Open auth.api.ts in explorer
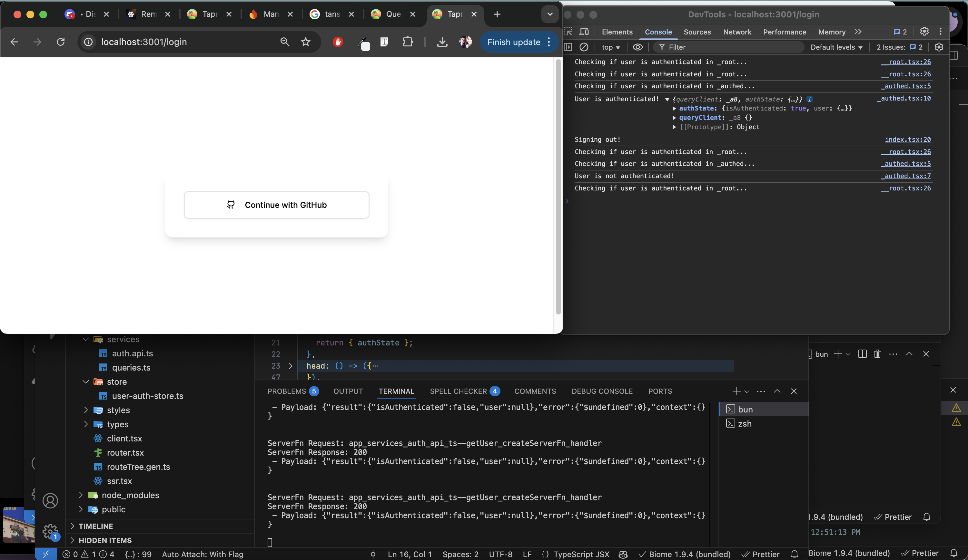This screenshot has height=560, width=968. [x=132, y=353]
